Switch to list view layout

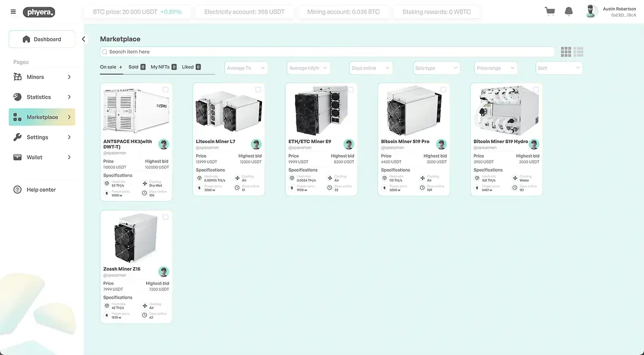(x=579, y=52)
